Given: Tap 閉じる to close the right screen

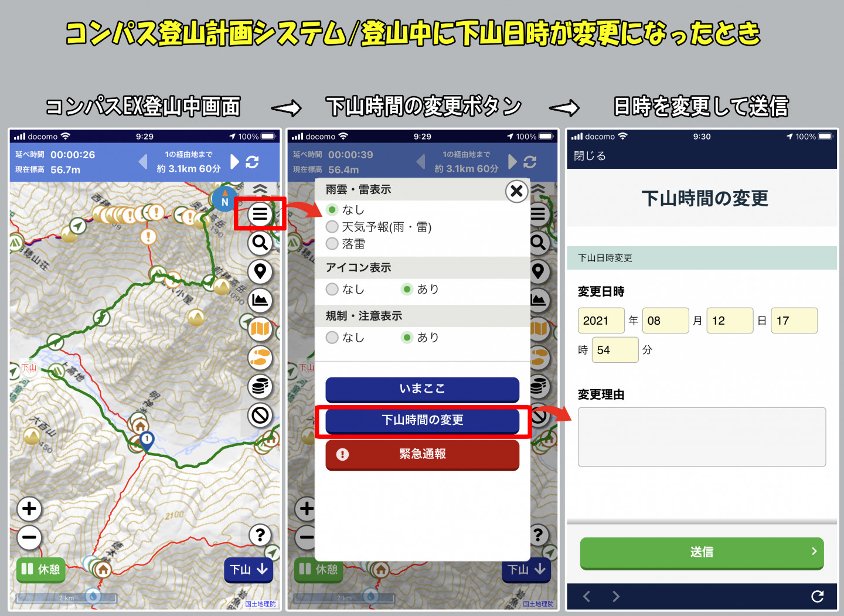Looking at the screenshot, I should [590, 156].
